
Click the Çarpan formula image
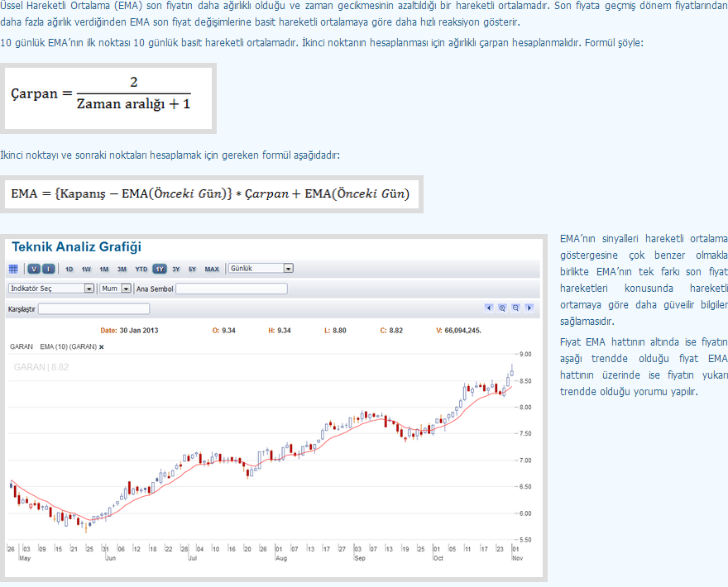click(x=108, y=98)
